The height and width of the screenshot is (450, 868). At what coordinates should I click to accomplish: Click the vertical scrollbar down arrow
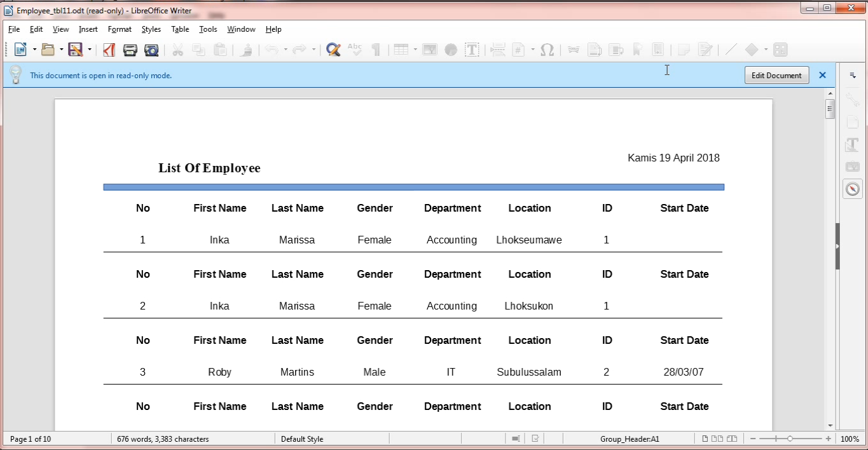point(830,426)
